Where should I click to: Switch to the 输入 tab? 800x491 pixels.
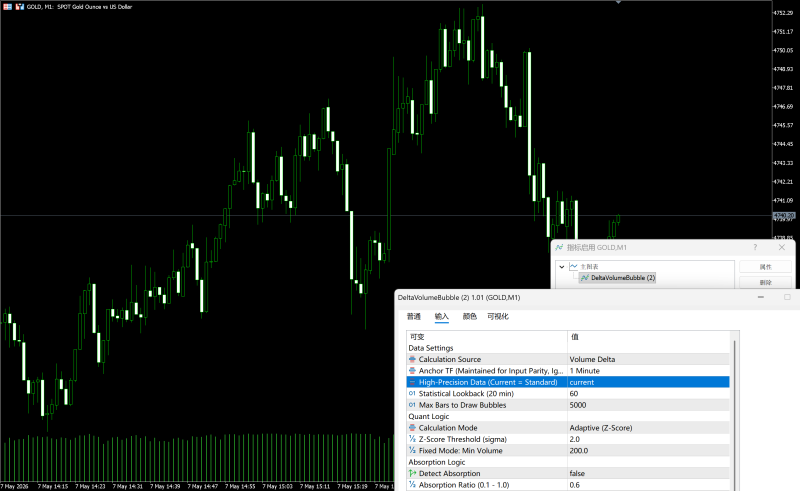pos(441,316)
